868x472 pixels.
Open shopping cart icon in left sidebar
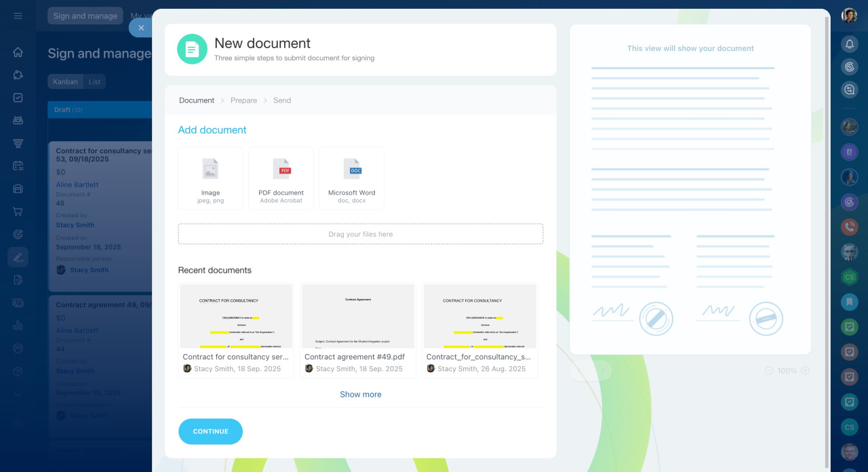click(x=18, y=212)
